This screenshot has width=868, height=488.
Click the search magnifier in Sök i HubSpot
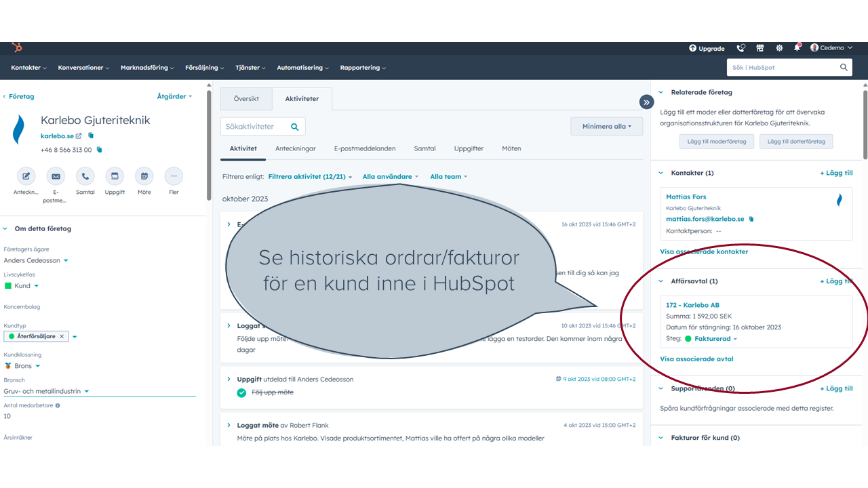(844, 67)
